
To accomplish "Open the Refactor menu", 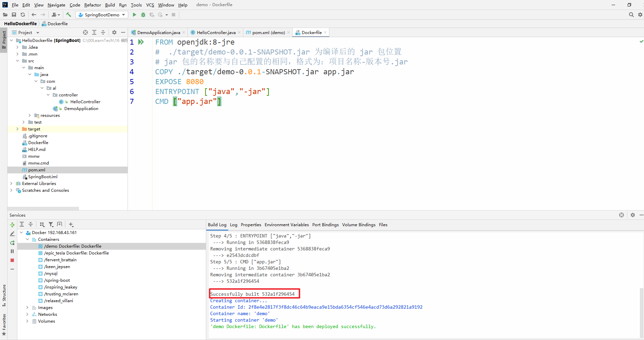I will coord(93,5).
